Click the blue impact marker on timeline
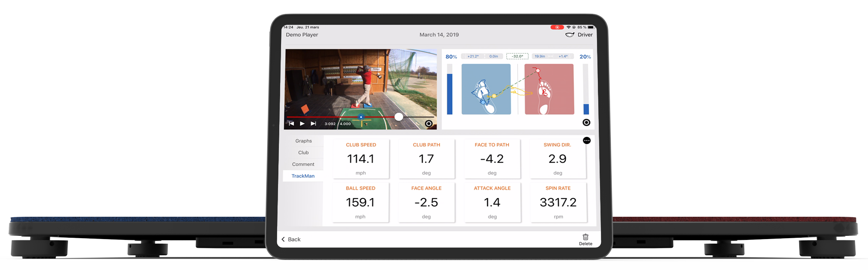868x270 pixels. pos(361,117)
